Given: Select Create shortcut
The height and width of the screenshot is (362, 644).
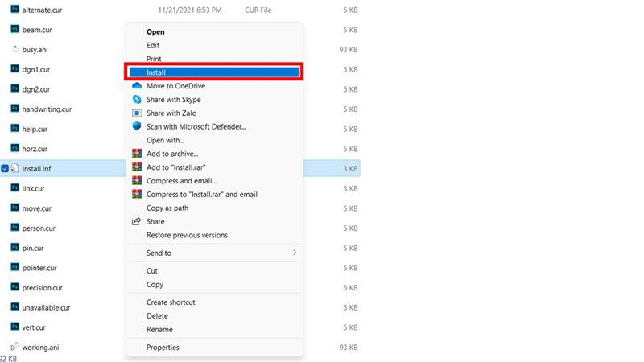Looking at the screenshot, I should 171,302.
